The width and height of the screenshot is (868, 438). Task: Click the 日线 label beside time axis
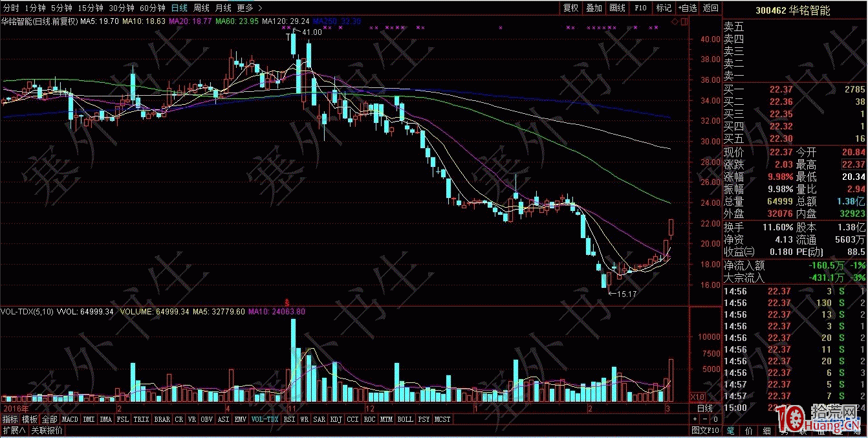[x=705, y=409]
